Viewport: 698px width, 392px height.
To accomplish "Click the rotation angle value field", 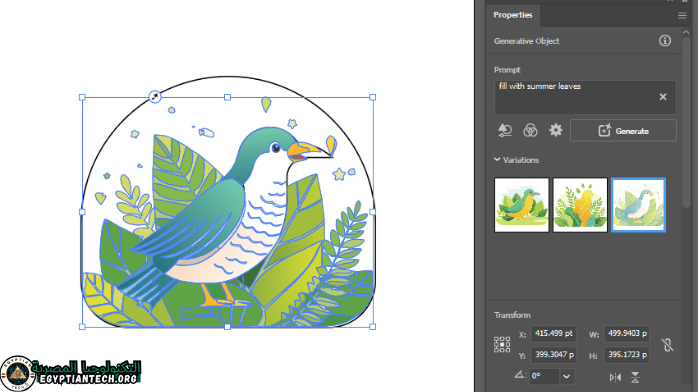I will (544, 376).
